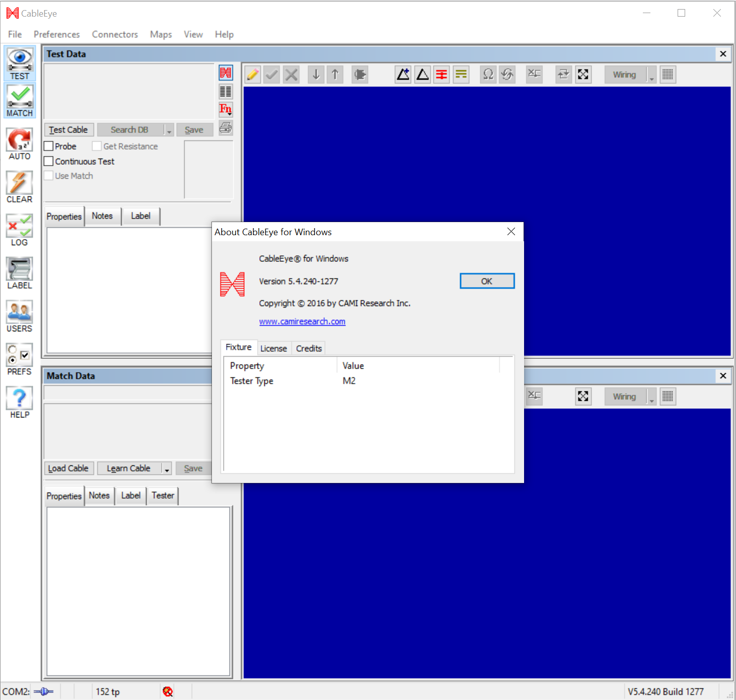Open the LABEL printer icon

coord(20,273)
